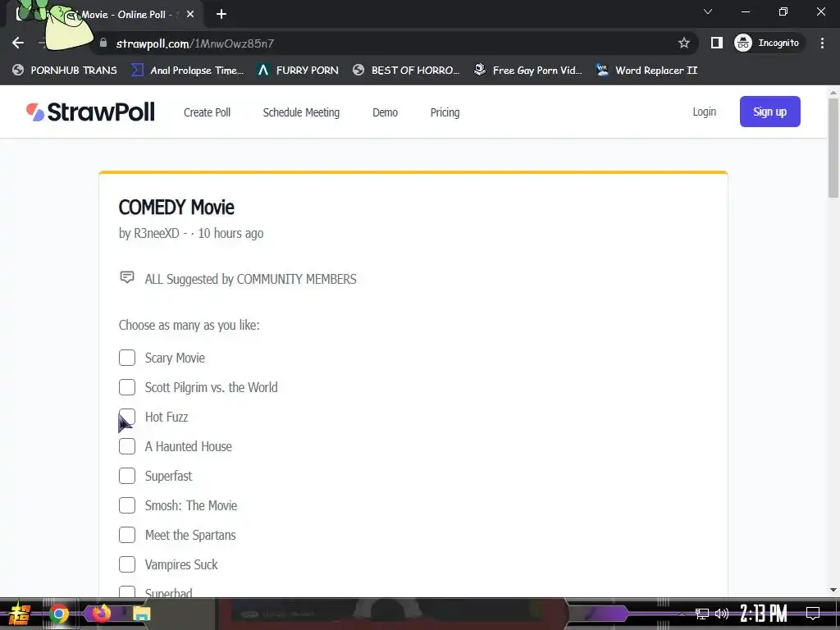Open File Explorer from the taskbar
This screenshot has width=840, height=630.
point(141,614)
